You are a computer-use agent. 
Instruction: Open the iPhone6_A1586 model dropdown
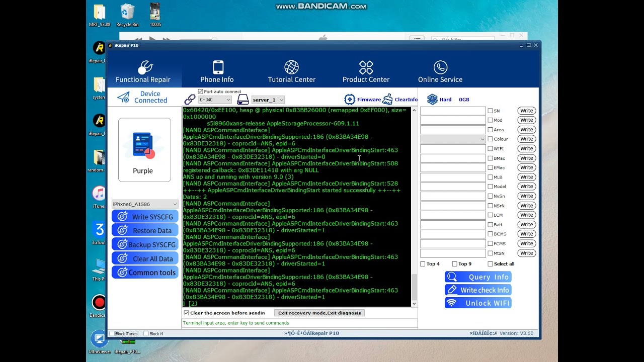coord(145,204)
